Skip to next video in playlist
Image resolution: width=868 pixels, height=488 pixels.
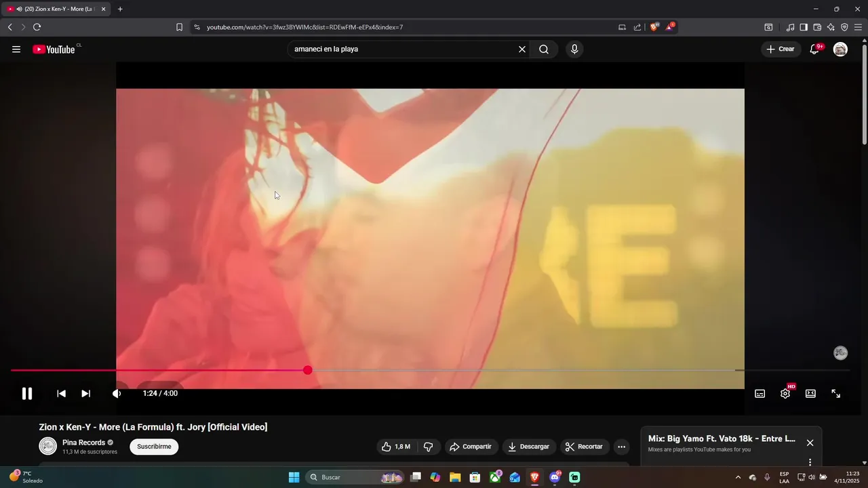85,393
